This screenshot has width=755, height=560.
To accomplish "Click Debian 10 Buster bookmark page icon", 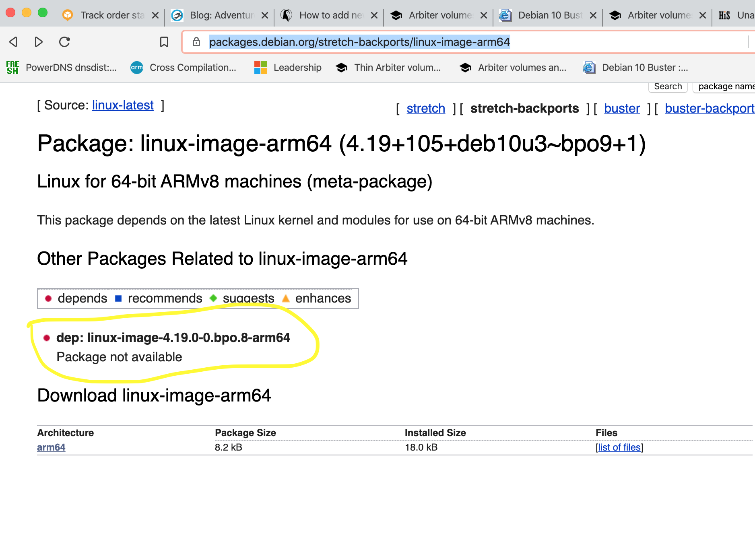I will point(589,68).
